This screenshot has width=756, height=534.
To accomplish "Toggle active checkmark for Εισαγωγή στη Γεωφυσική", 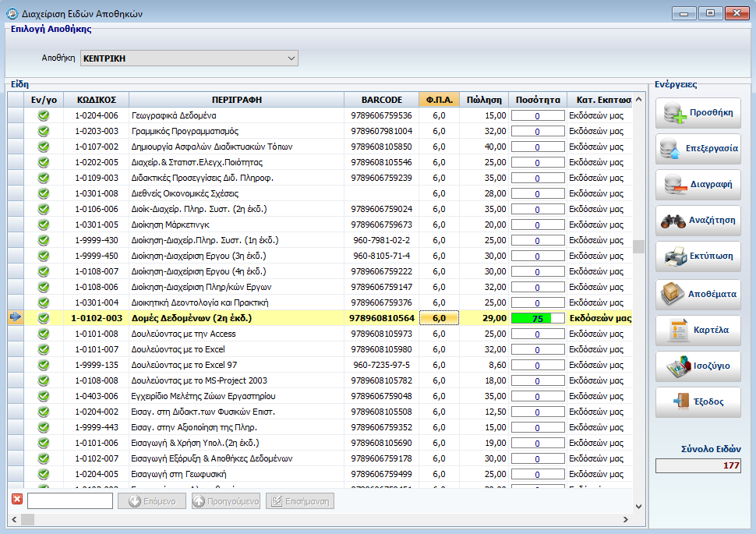I will click(x=44, y=474).
